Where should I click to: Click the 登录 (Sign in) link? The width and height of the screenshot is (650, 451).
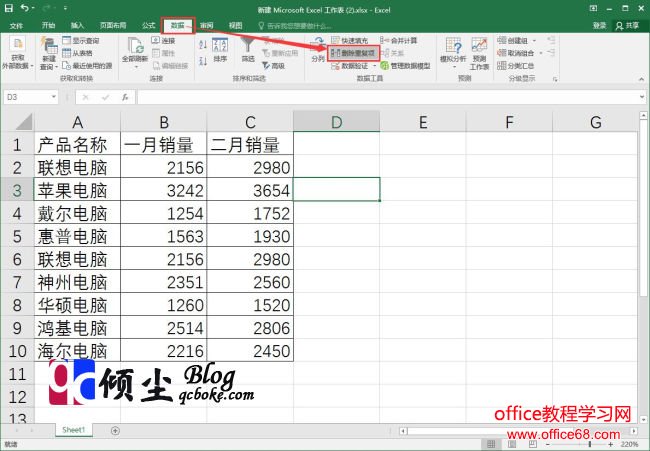pyautogui.click(x=599, y=26)
